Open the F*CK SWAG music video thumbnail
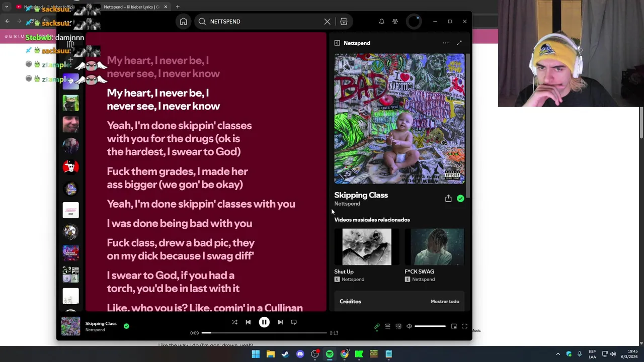 pos(434,247)
